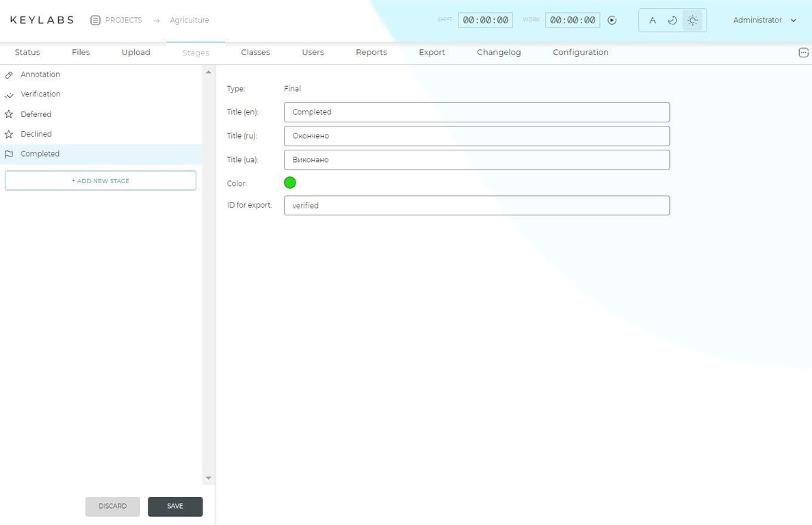
Task: Click the Final type value
Action: tap(292, 88)
